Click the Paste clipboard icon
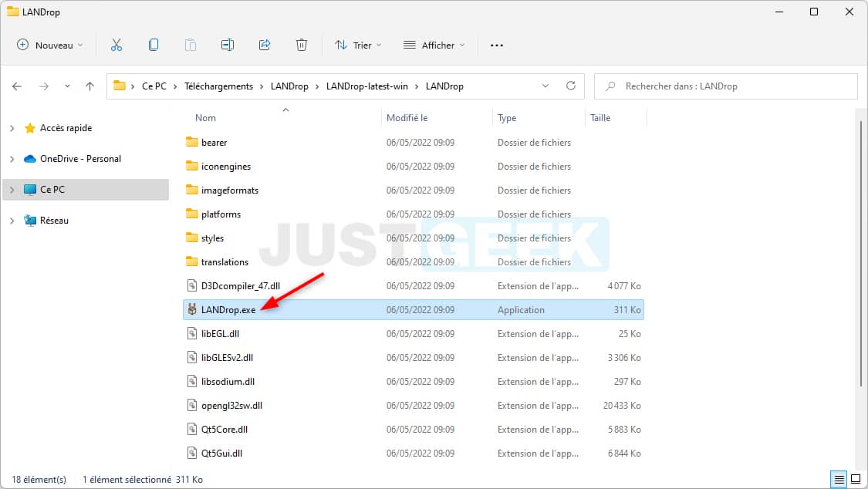868x489 pixels. (x=191, y=46)
